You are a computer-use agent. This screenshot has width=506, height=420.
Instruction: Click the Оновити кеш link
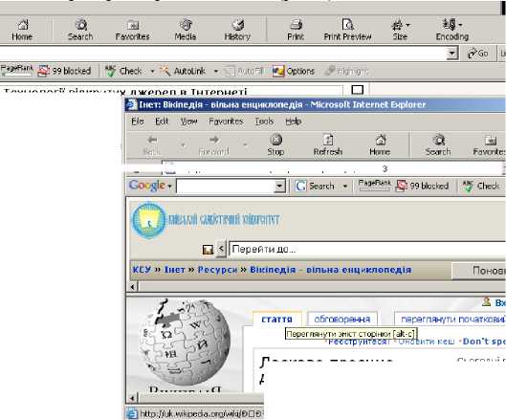[427, 342]
